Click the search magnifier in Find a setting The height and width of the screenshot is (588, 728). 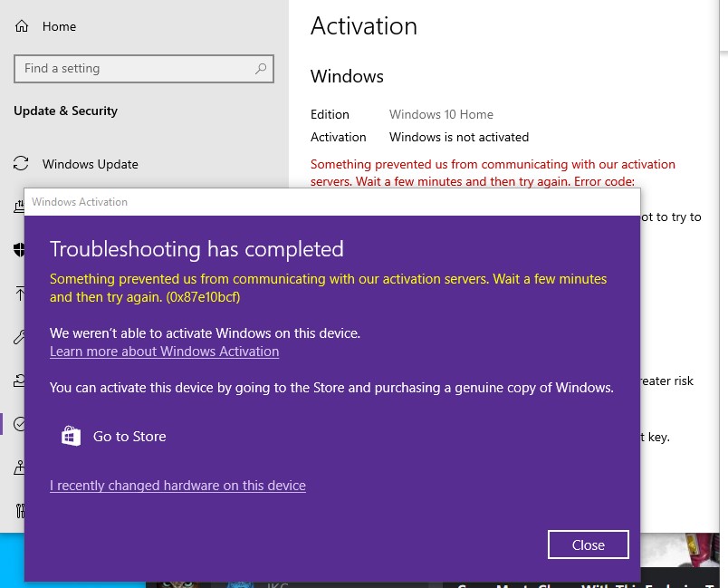click(261, 68)
